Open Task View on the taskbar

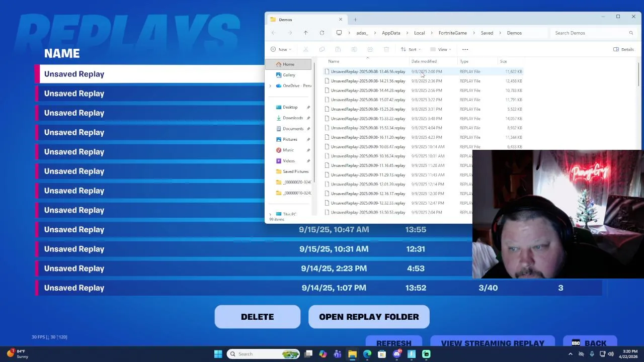(308, 354)
